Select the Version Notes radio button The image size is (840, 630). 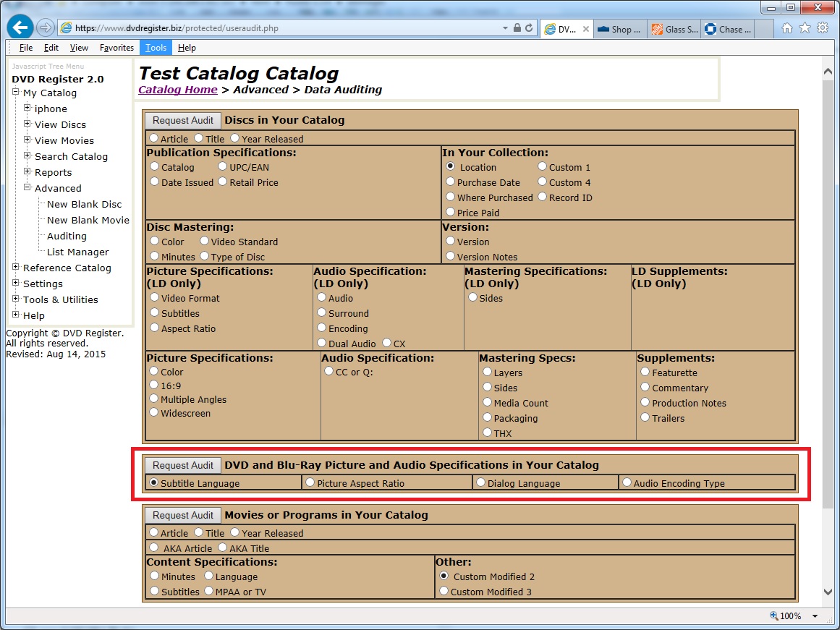click(x=450, y=256)
